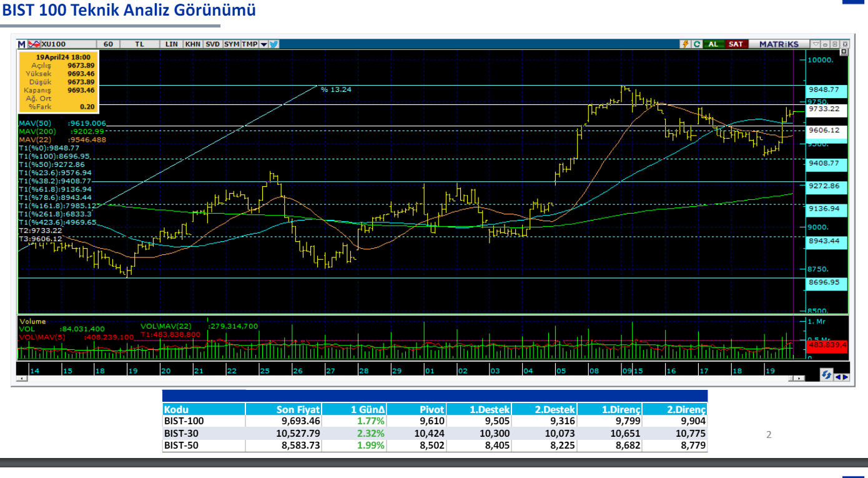Open the dropdown arrow after TMP
The width and height of the screenshot is (868, 478).
tap(264, 44)
